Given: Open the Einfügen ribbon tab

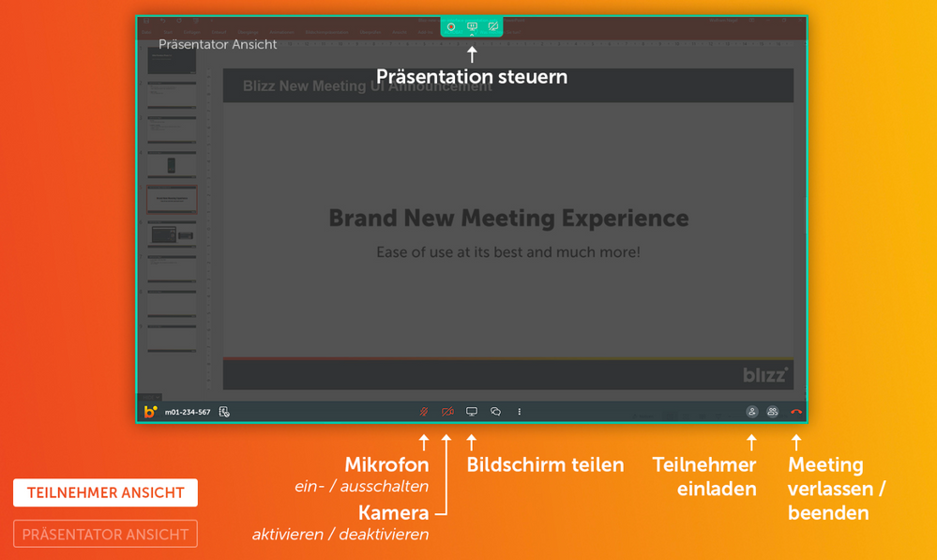Looking at the screenshot, I should pyautogui.click(x=192, y=32).
